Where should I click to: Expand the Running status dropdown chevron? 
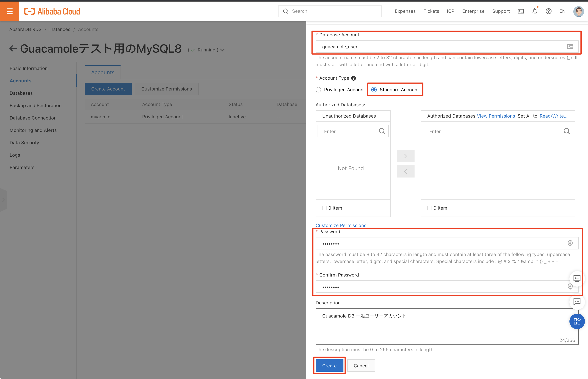pyautogui.click(x=223, y=50)
